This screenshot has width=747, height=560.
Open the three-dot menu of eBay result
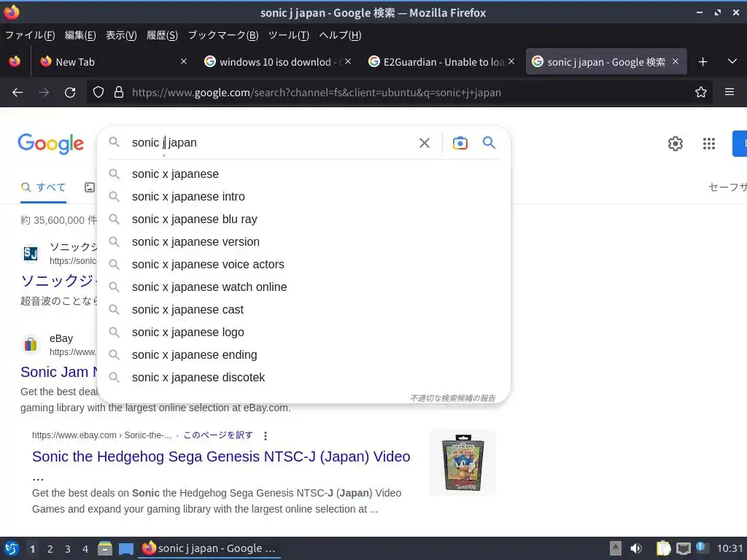[x=266, y=435]
